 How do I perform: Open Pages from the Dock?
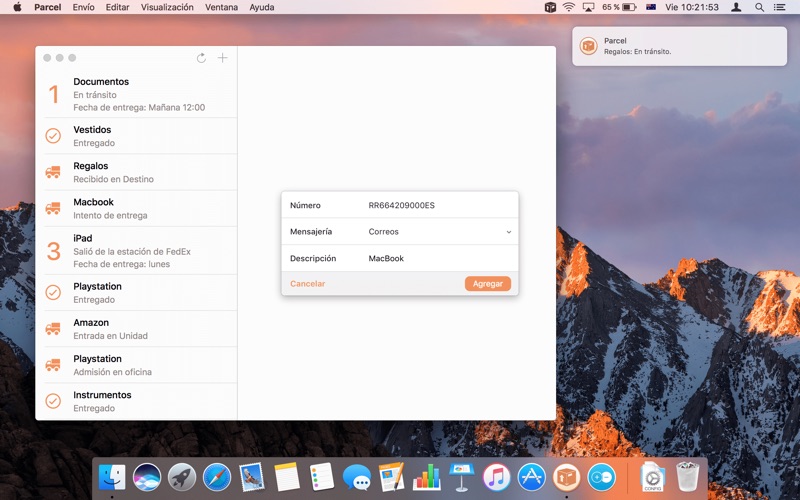click(x=392, y=478)
